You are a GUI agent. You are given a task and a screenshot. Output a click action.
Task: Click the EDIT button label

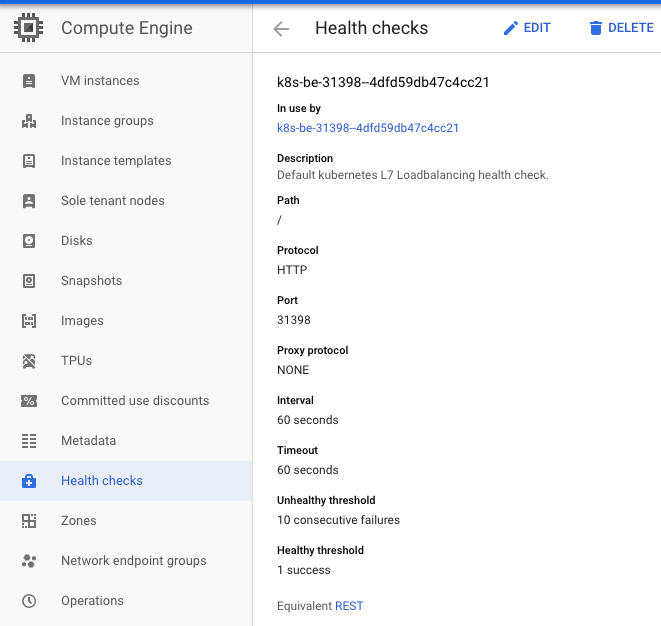pyautogui.click(x=537, y=28)
